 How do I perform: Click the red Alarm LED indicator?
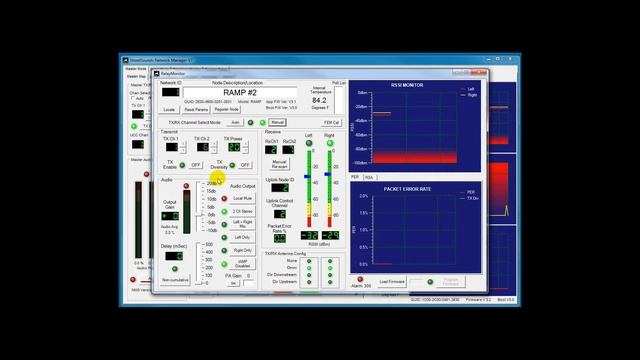click(360, 279)
